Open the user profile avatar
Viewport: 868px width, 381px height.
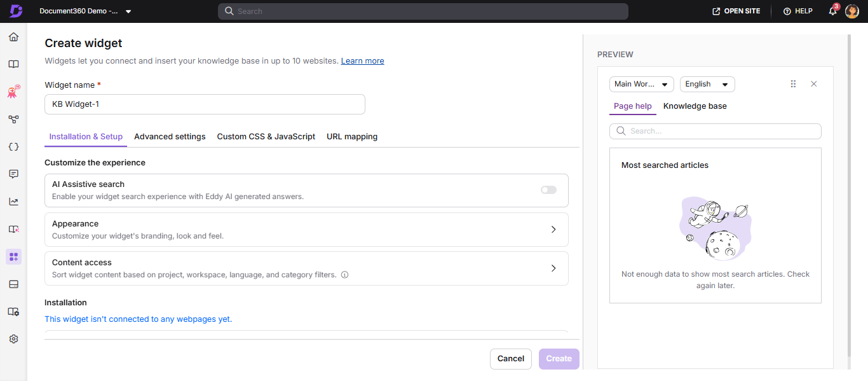pyautogui.click(x=852, y=11)
